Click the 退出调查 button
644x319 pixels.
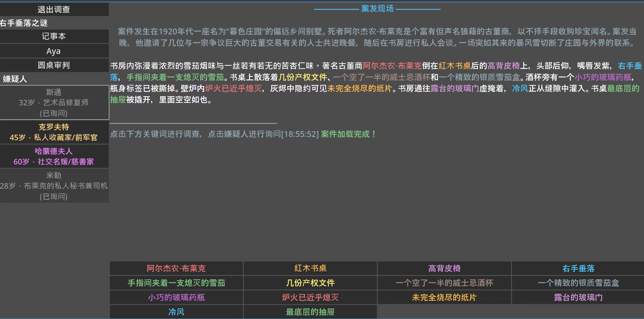[x=54, y=10]
